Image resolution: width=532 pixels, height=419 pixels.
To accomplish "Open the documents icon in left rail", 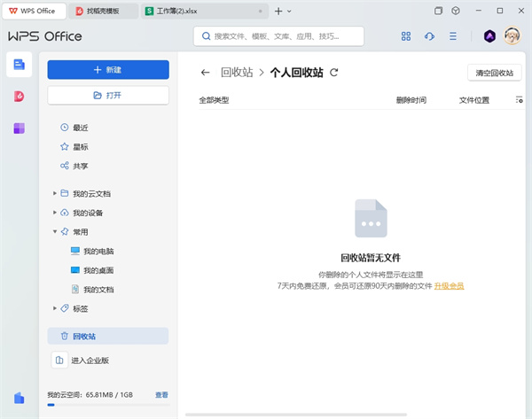I will point(19,65).
